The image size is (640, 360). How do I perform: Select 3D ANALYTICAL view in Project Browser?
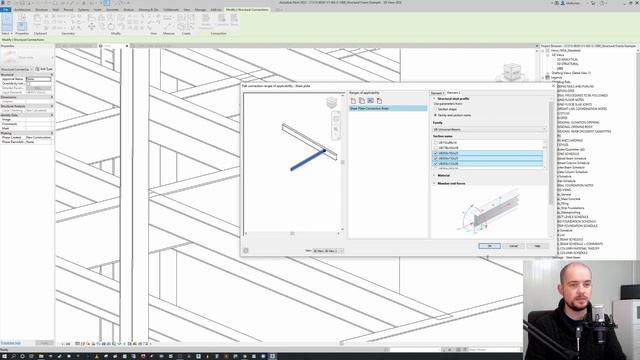point(568,60)
